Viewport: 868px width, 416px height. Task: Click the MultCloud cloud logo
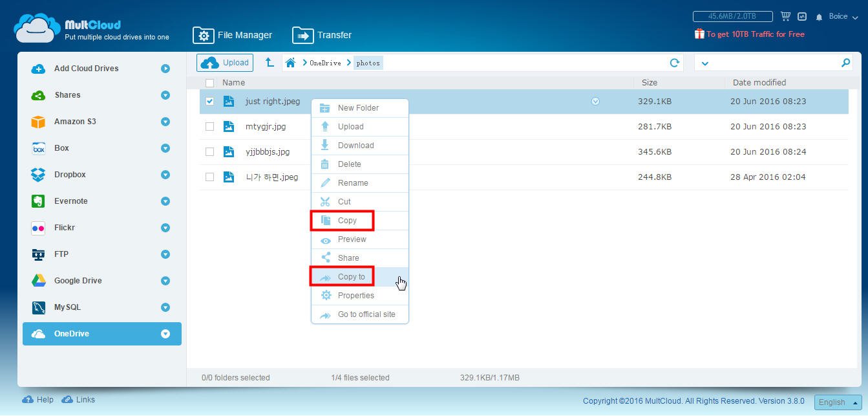(37, 28)
